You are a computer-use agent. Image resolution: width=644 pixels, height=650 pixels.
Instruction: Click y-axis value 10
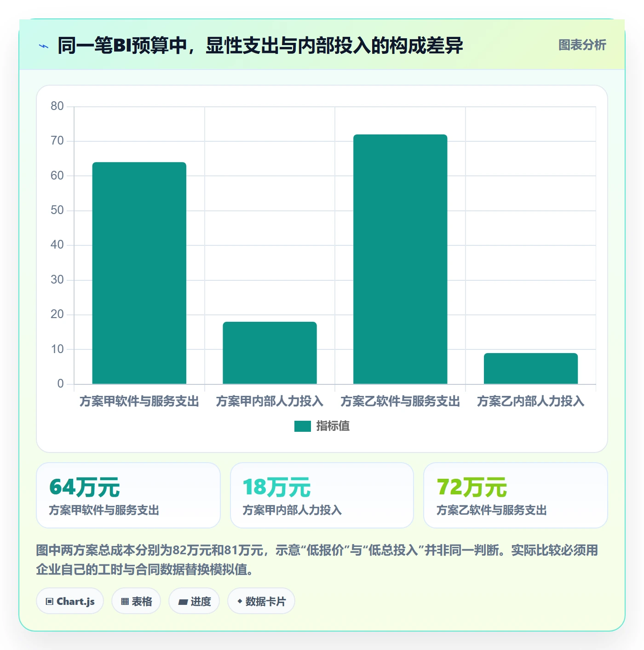coord(57,349)
